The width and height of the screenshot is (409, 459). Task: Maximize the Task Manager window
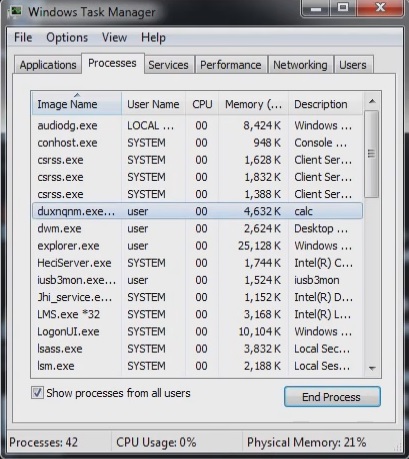click(x=343, y=8)
